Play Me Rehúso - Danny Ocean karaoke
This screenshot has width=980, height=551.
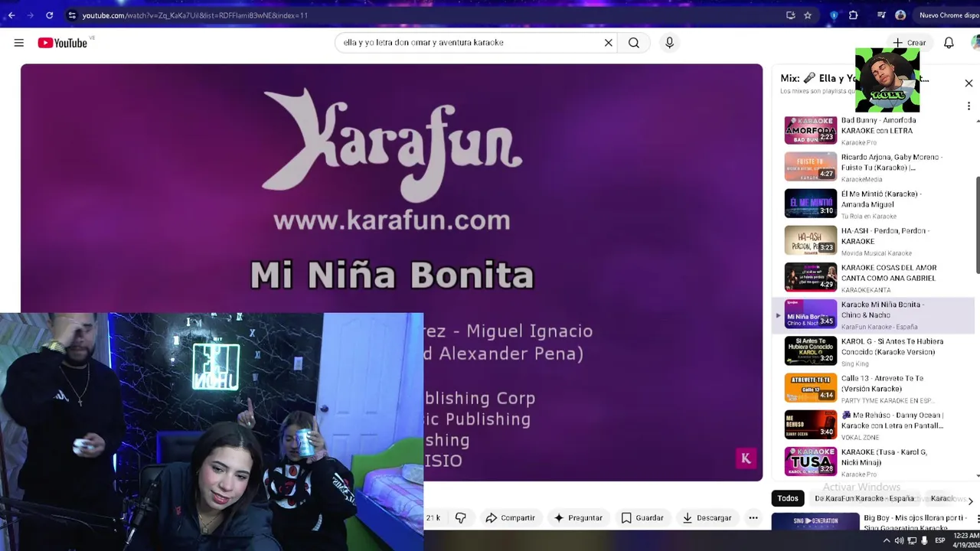pyautogui.click(x=873, y=425)
